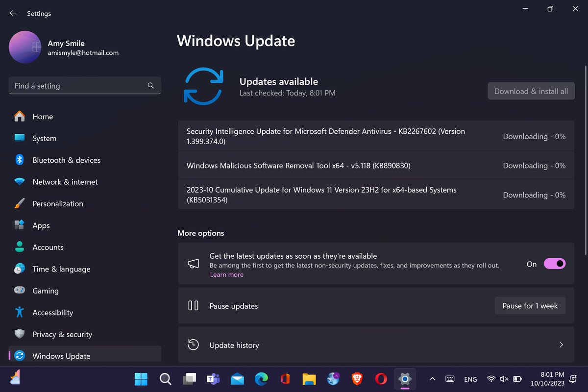Click the battery tray icon
588x392 pixels.
tap(517, 379)
